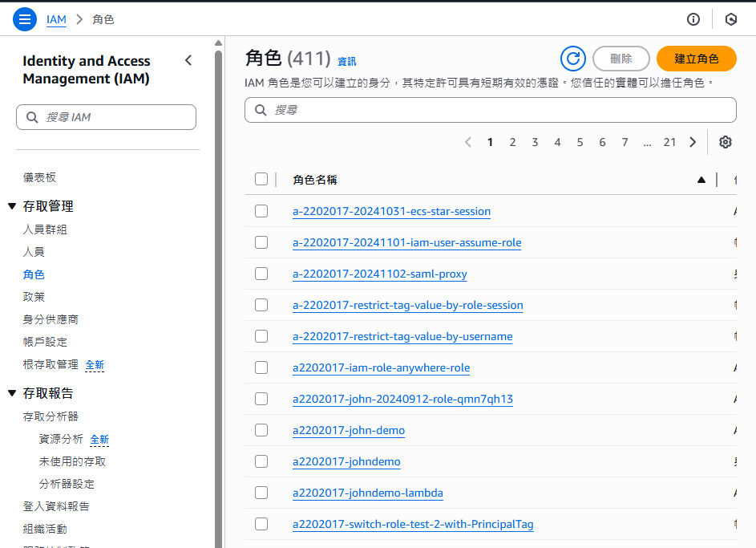
Task: Open role a-2202017-20241031-ecs-star-session
Action: pos(391,211)
